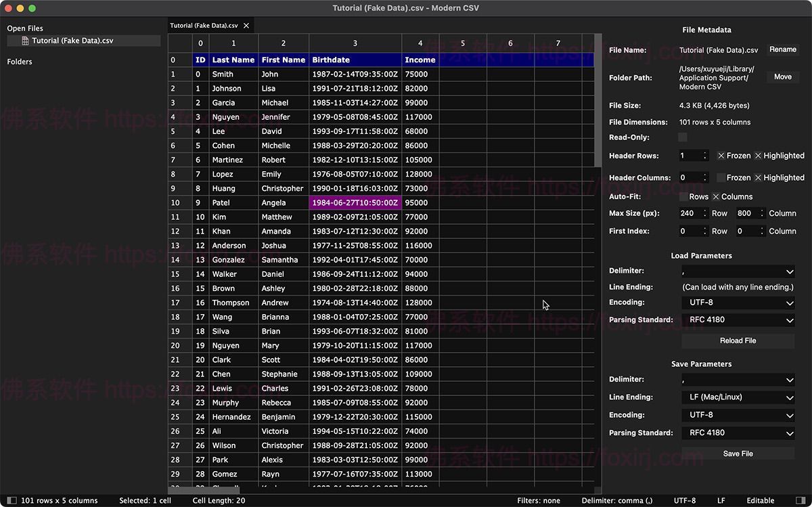812x507 pixels.
Task: Open the load Delimiter dropdown
Action: pyautogui.click(x=738, y=270)
